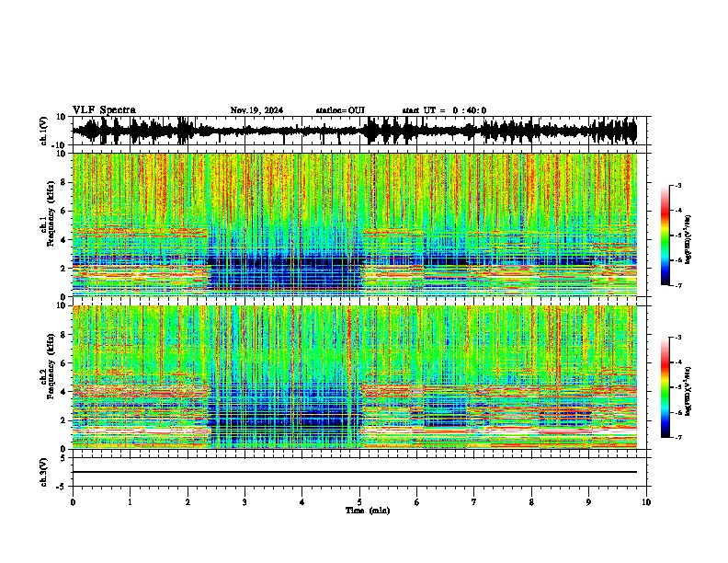
Task: Click the "ch.3(V)" axis label
Action: coord(44,472)
